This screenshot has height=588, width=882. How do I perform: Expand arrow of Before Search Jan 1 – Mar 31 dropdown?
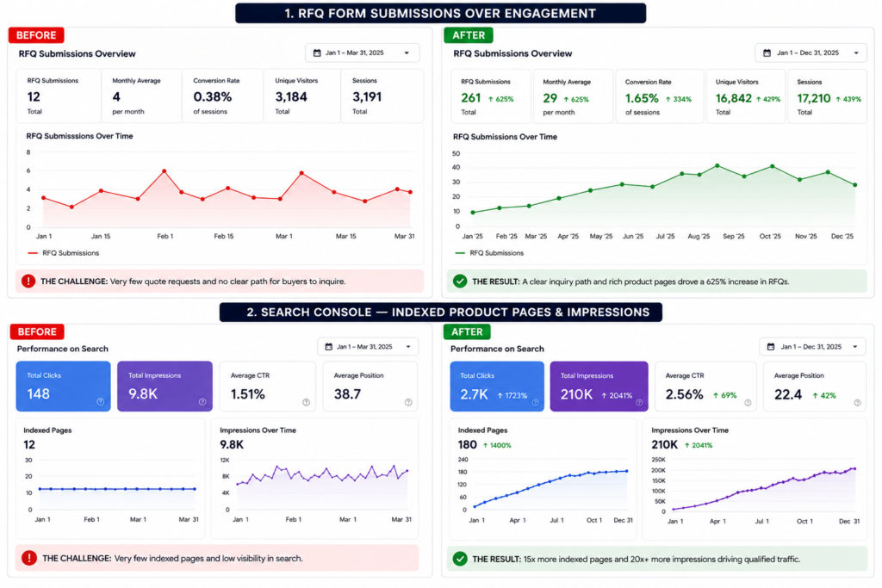coord(408,347)
